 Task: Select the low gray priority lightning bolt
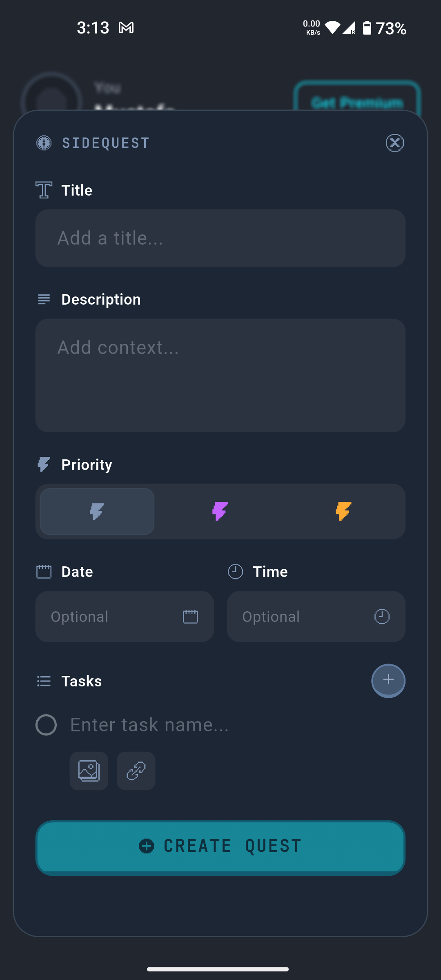[x=96, y=511]
